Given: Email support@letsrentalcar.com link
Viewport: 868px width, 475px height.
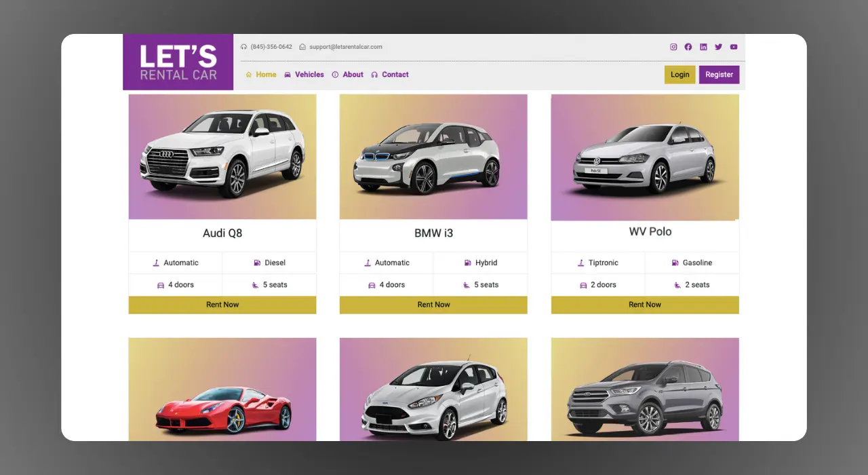Looking at the screenshot, I should tap(346, 47).
